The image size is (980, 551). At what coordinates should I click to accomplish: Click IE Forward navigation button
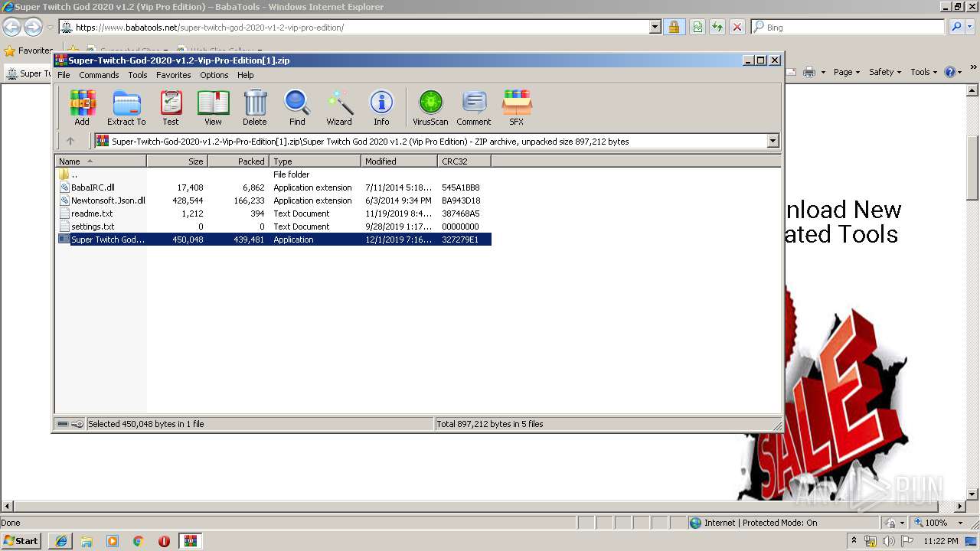tap(33, 27)
